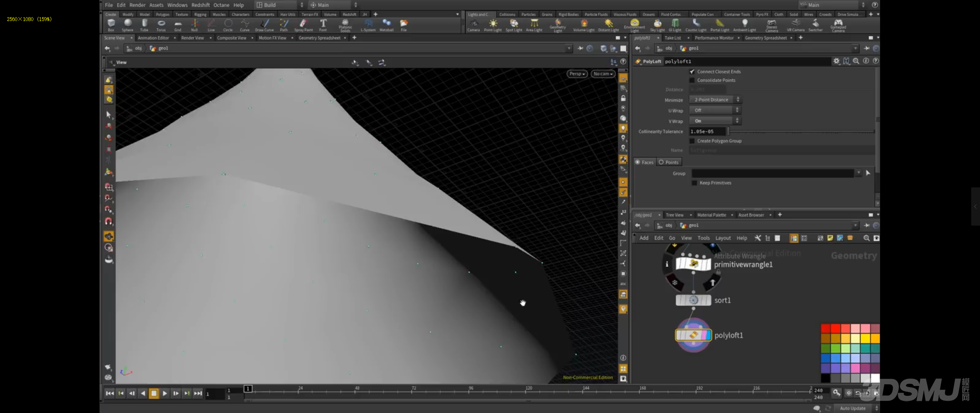Add a Distant Light

608,25
